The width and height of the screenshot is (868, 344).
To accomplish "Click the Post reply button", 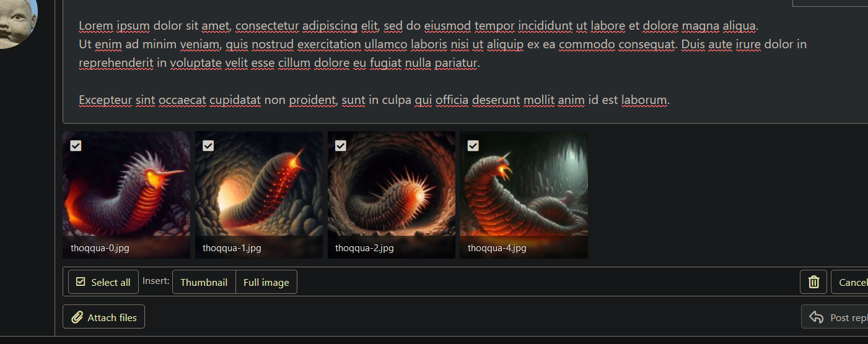I will (835, 317).
